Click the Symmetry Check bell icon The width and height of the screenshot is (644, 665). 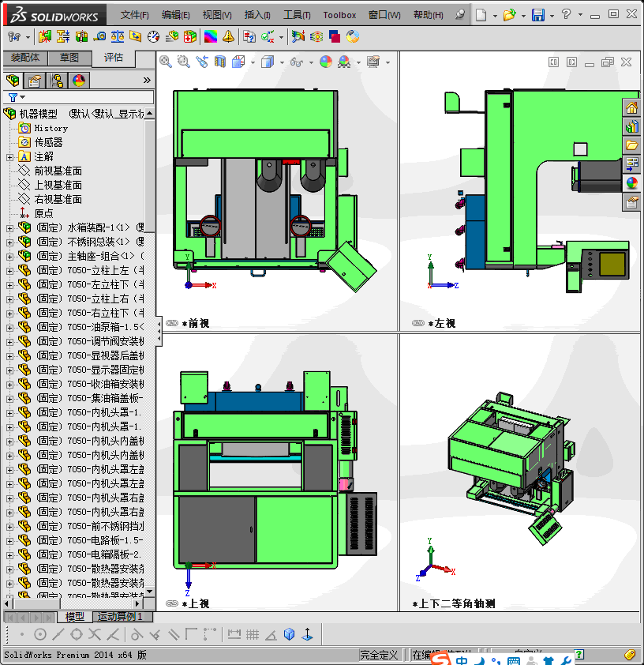pyautogui.click(x=228, y=36)
